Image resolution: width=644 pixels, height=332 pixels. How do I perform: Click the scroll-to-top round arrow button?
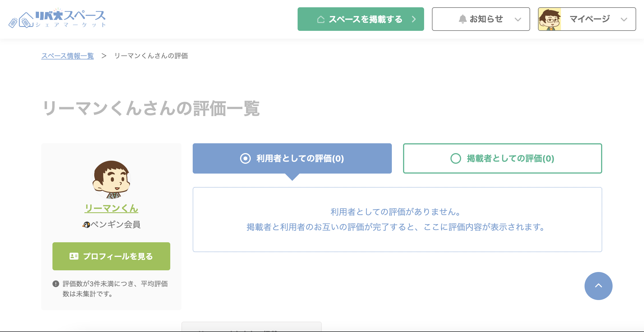[598, 286]
